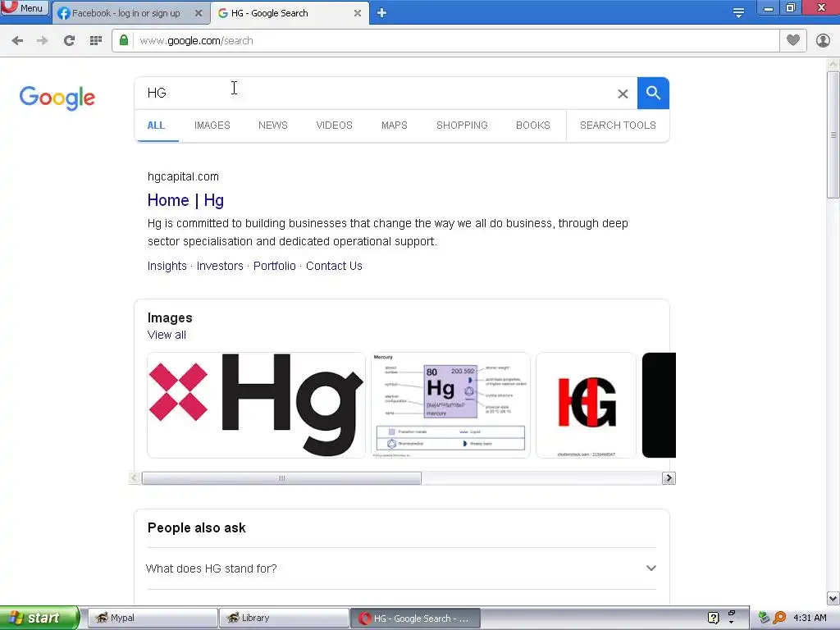Open the Home | Hg result link
The image size is (840, 630).
185,200
